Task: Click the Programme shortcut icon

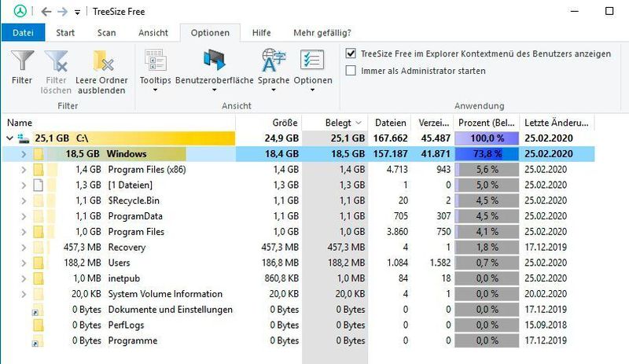Action: pos(38,341)
